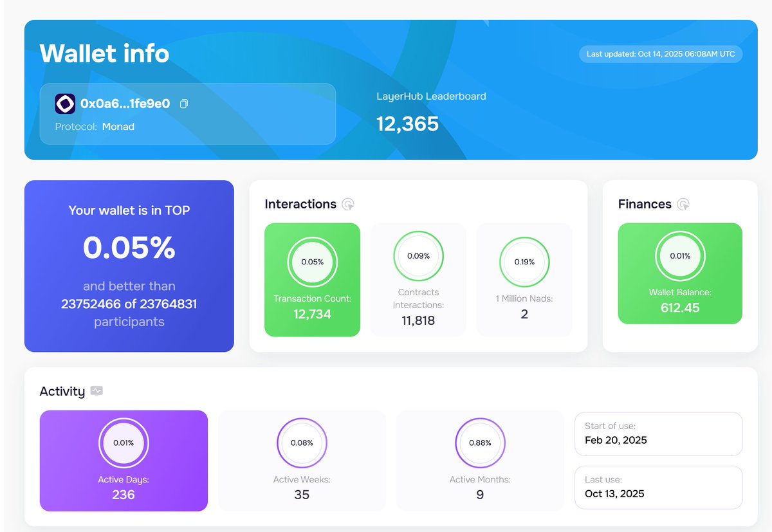Click the 'Transaction Count:' label
Viewport: 772px width, 532px height.
[x=312, y=298]
